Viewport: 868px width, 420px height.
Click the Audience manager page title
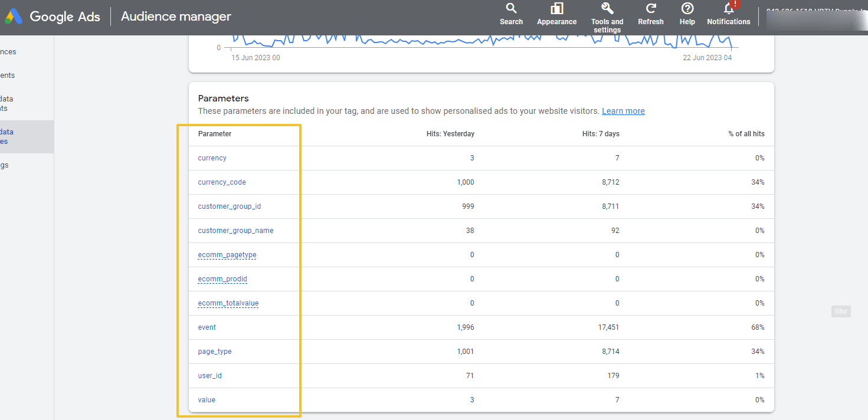(x=176, y=17)
